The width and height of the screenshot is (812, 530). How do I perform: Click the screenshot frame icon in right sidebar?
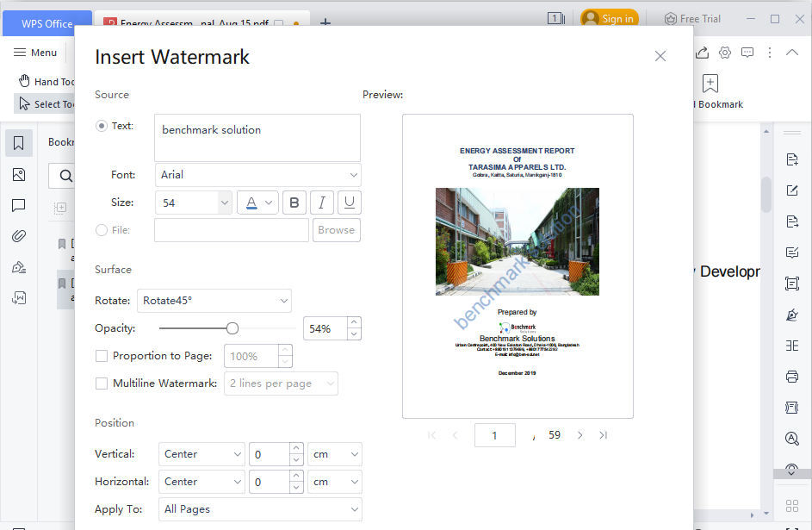click(x=792, y=284)
